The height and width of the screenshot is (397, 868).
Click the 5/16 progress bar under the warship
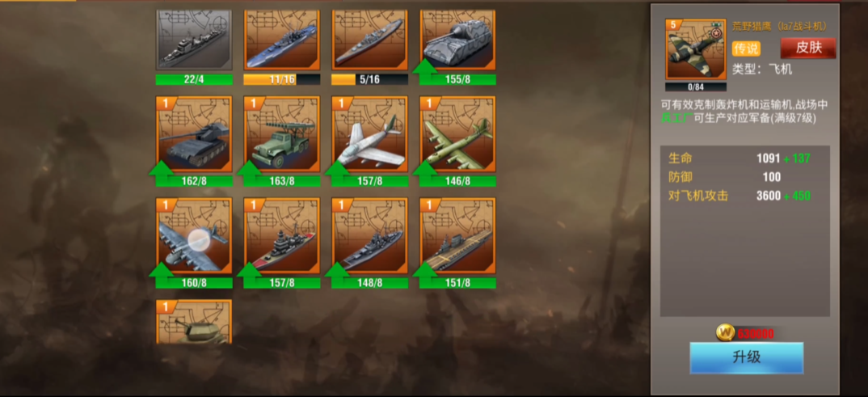(x=370, y=80)
